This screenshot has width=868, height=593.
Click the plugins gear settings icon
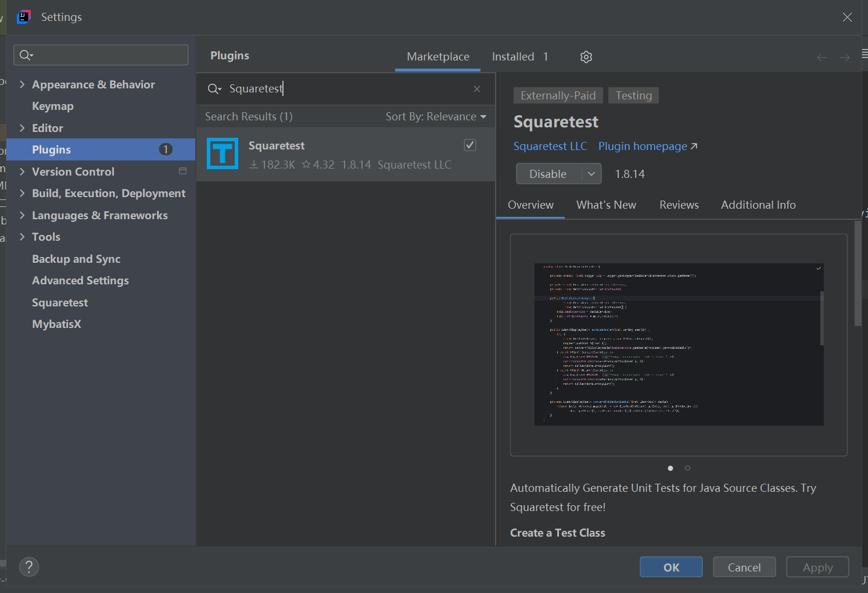tap(586, 57)
